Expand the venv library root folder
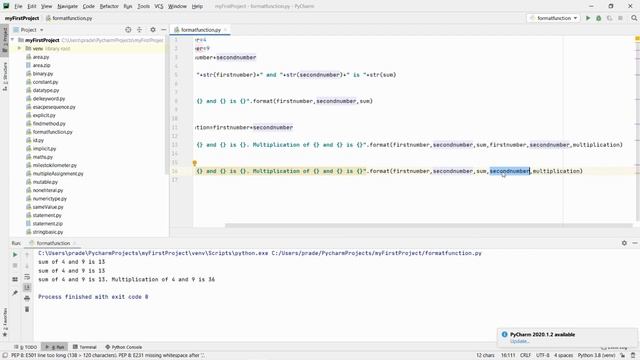The width and height of the screenshot is (640, 360). point(19,49)
